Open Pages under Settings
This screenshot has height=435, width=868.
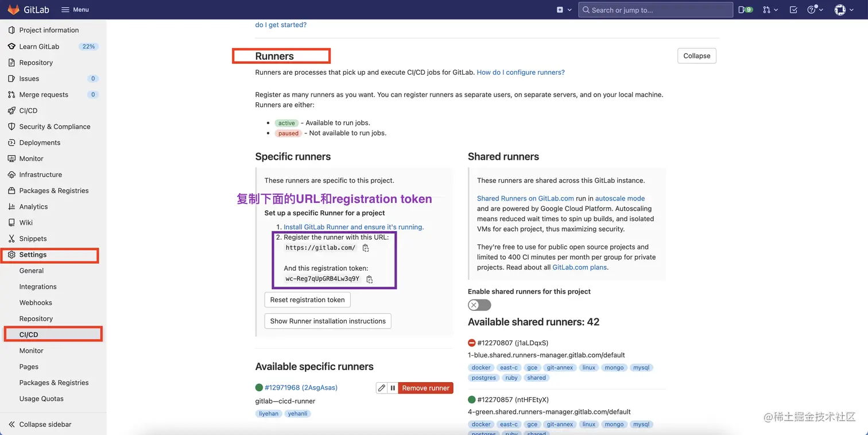click(29, 367)
